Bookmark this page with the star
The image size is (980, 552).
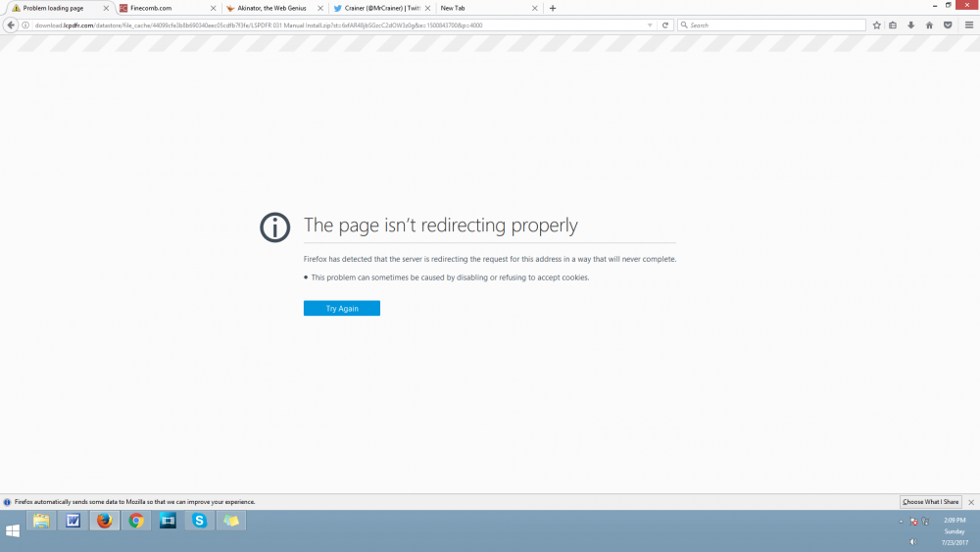877,25
